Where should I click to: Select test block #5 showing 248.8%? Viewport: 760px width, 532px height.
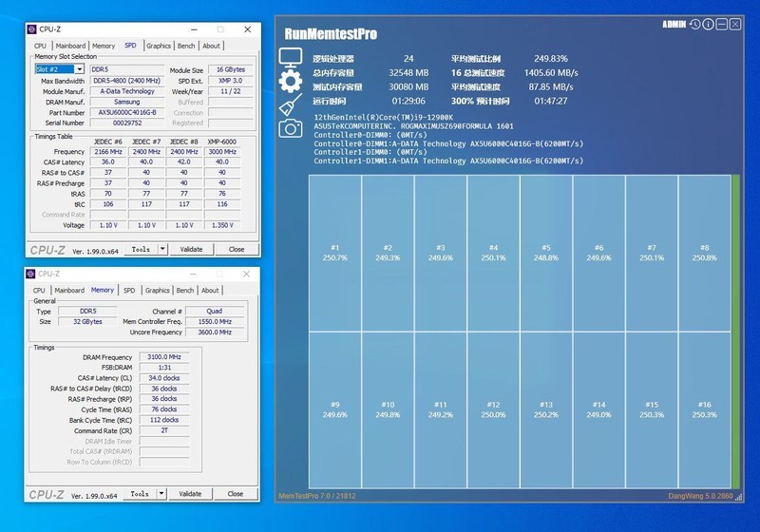(x=546, y=253)
